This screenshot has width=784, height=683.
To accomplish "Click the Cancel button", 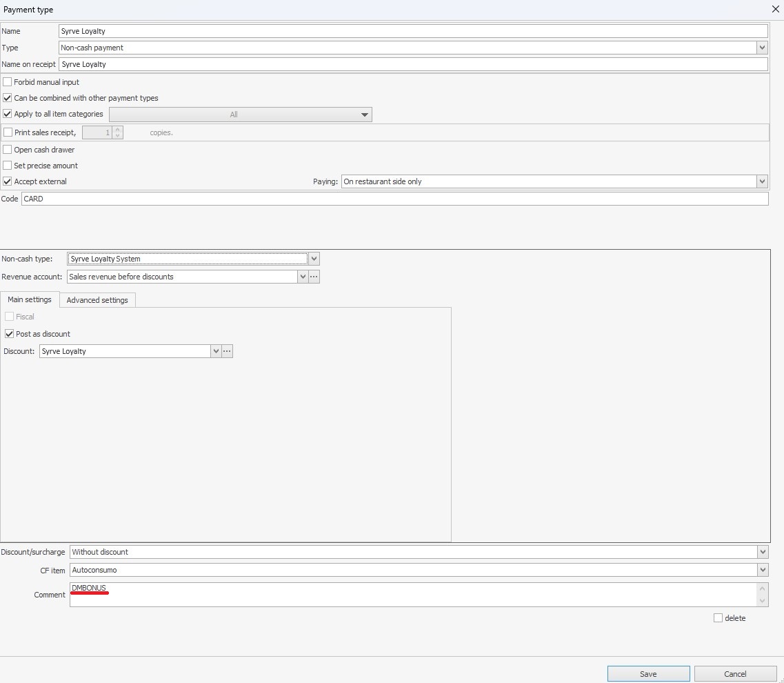I will (735, 674).
